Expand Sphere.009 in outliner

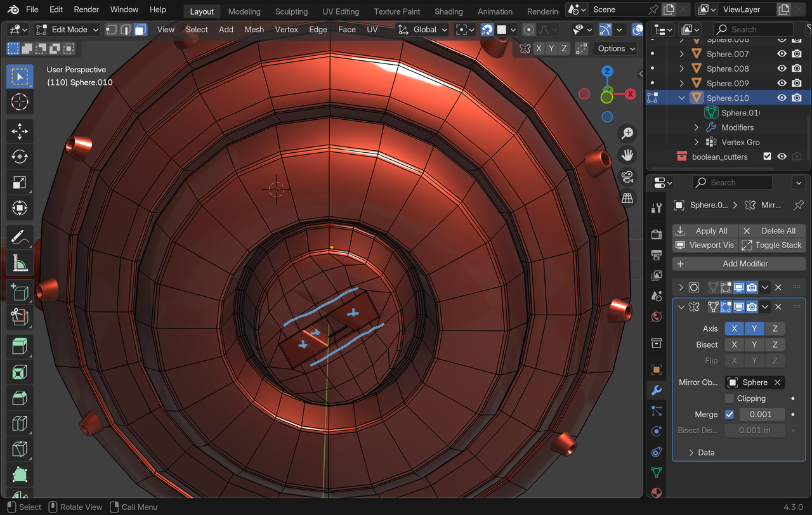point(682,83)
